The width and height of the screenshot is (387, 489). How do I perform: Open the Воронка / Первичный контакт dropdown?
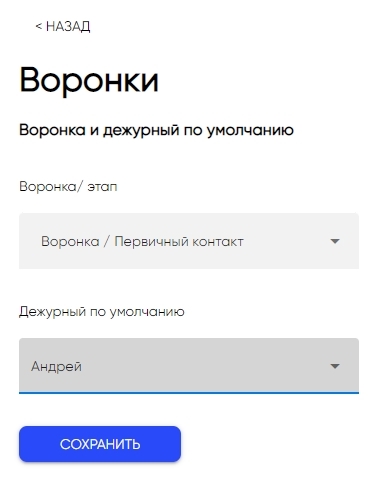[189, 241]
